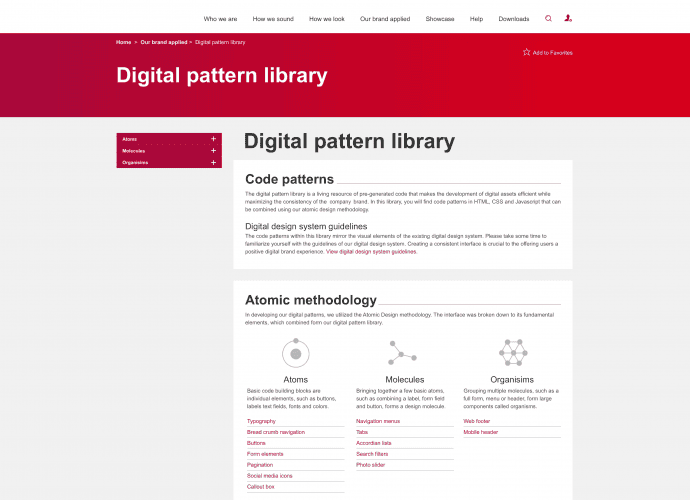Open the Our brand applied menu
690x500 pixels.
[385, 19]
